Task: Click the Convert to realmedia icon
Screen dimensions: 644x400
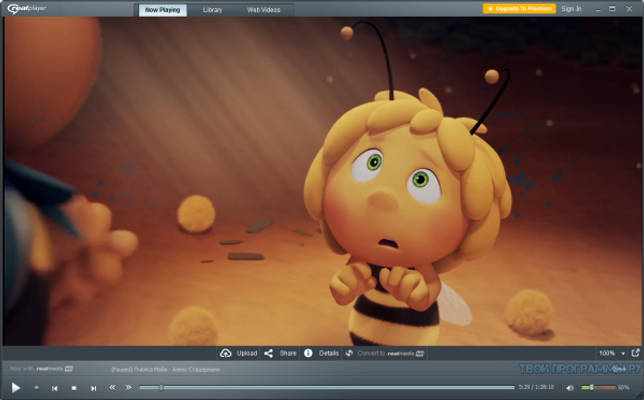Action: click(349, 353)
